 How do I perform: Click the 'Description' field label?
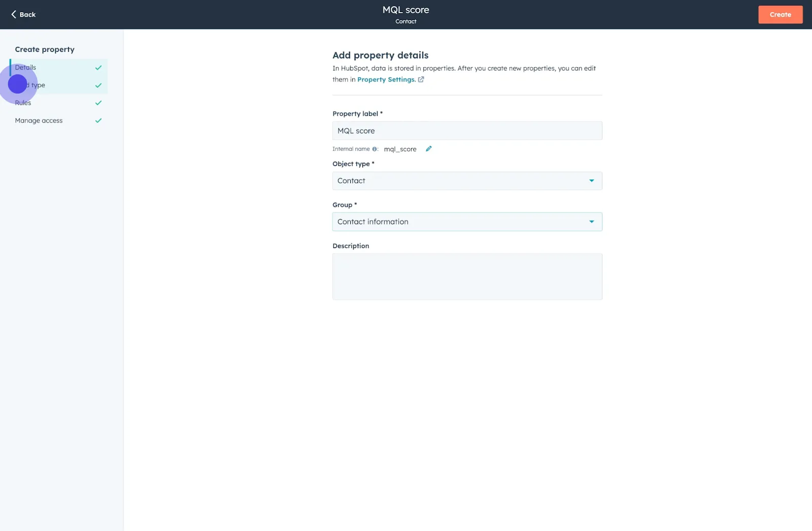(351, 246)
